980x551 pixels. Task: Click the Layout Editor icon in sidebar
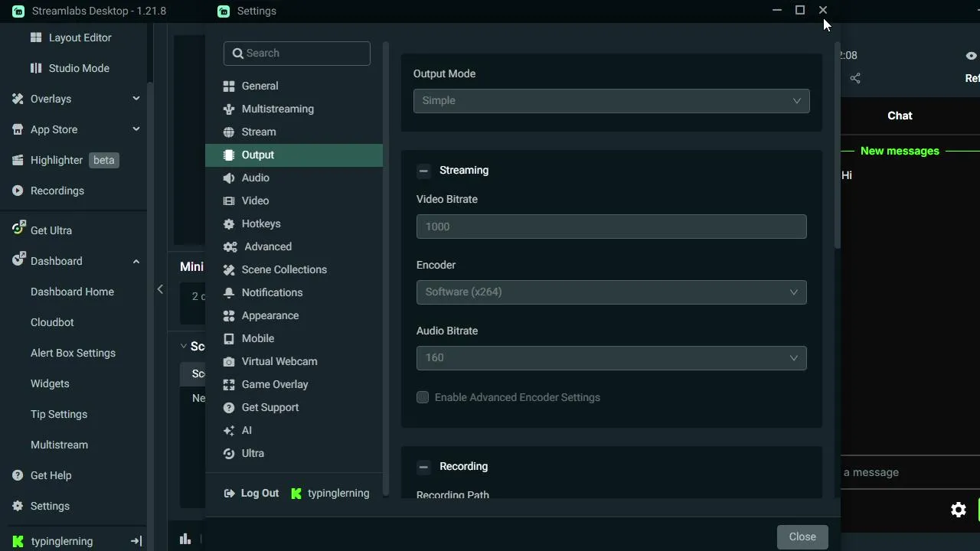[x=36, y=37]
